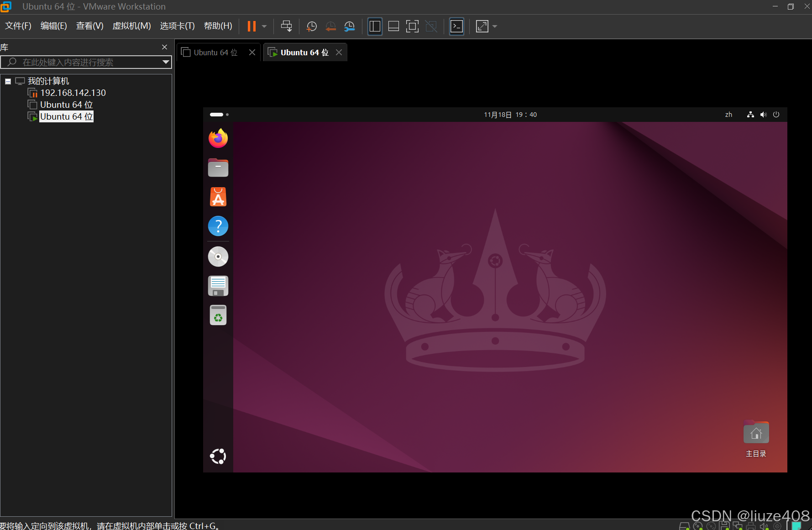Click the Unity mode toolbar icon
This screenshot has height=530, width=812.
(431, 26)
